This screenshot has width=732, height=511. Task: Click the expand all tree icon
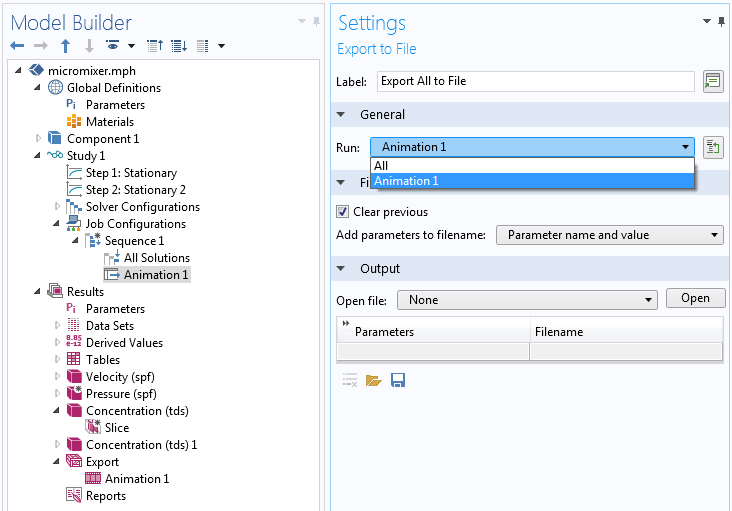tap(179, 46)
